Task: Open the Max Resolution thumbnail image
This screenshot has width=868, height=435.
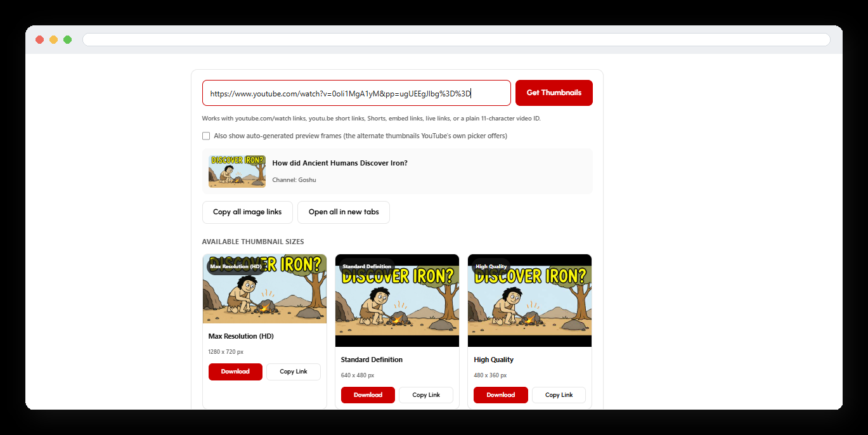Action: pyautogui.click(x=264, y=289)
